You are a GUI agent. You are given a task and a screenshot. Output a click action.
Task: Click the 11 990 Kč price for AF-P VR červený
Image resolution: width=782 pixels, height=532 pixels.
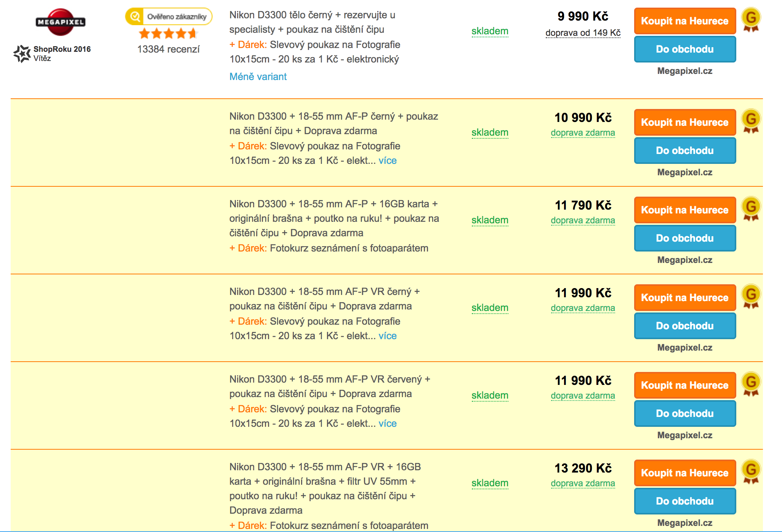click(583, 381)
